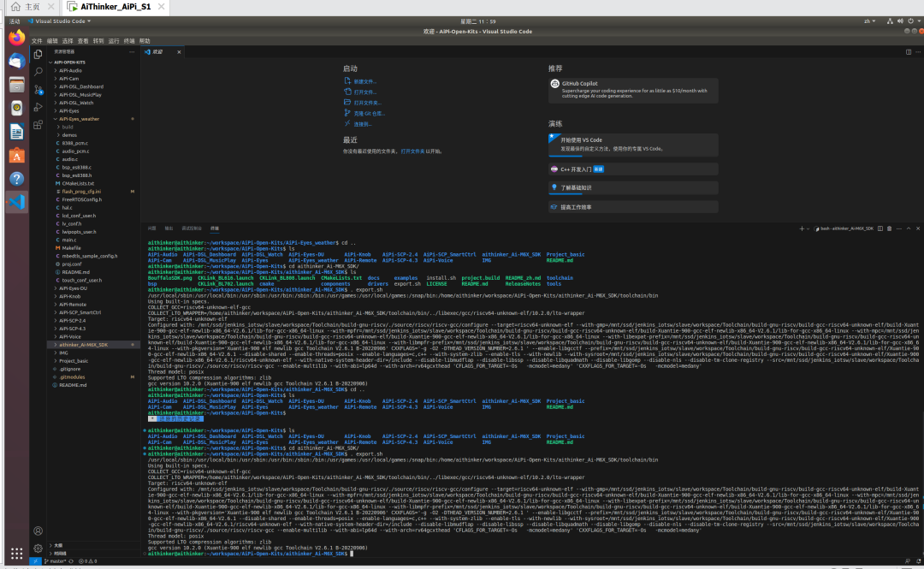Open the 终端 (Terminal) menu

(x=129, y=40)
